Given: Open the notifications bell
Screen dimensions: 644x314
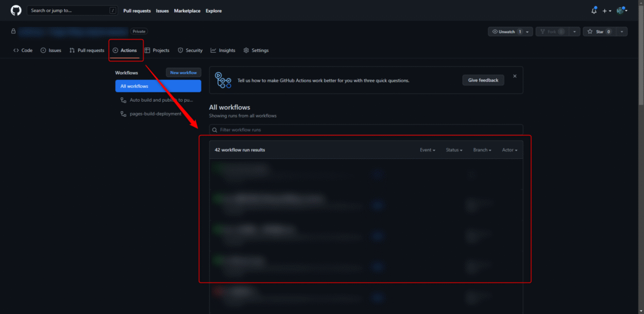Looking at the screenshot, I should [x=594, y=11].
